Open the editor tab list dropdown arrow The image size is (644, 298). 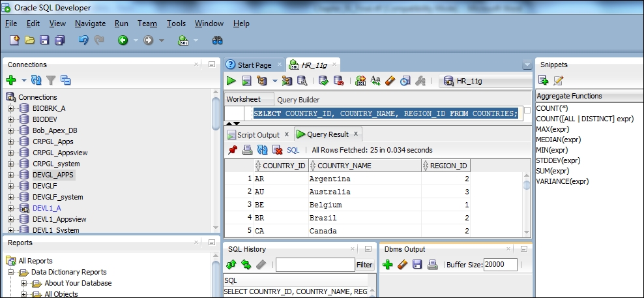tap(527, 65)
